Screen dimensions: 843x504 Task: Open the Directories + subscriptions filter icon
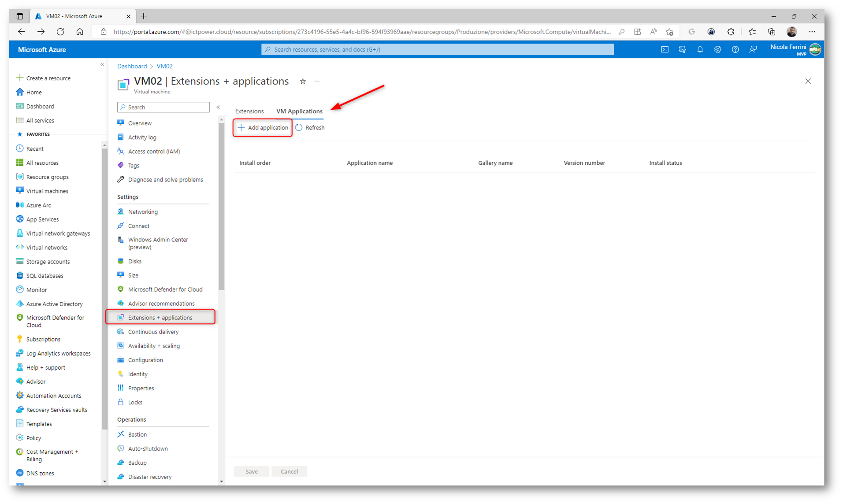point(682,49)
